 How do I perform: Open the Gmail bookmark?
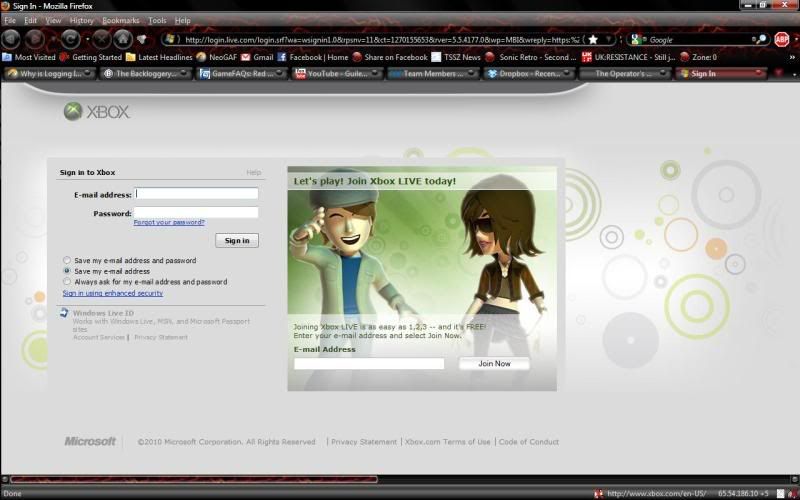[x=257, y=57]
